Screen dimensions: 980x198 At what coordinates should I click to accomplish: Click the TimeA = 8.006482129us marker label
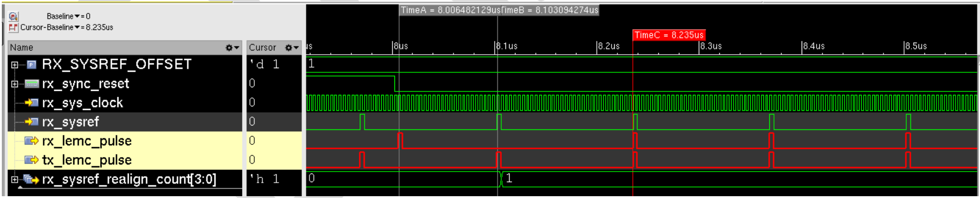[450, 10]
